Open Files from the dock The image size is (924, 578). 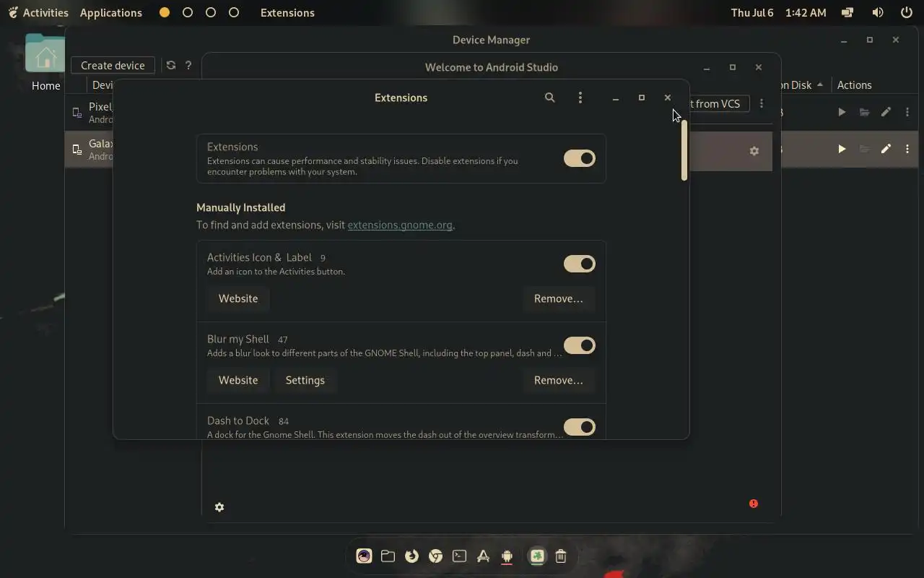pos(388,556)
